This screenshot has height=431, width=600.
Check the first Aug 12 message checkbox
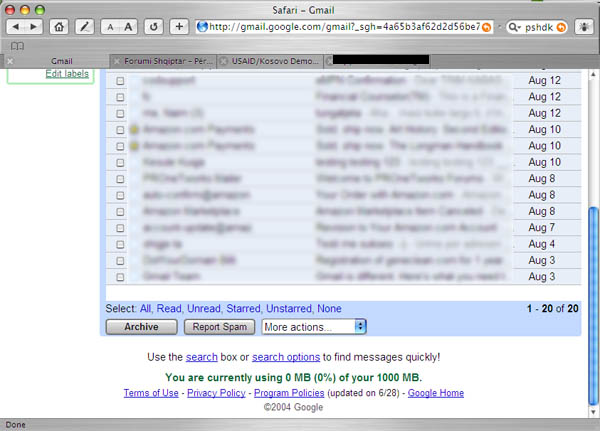[120, 81]
